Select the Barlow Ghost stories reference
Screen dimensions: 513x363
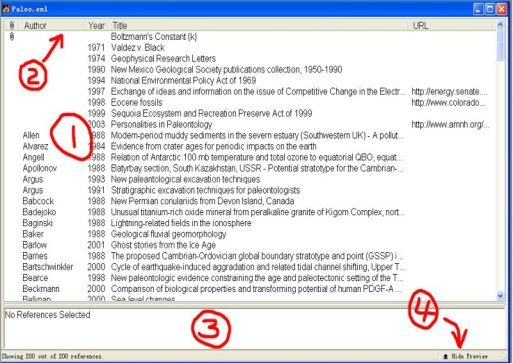pos(250,245)
